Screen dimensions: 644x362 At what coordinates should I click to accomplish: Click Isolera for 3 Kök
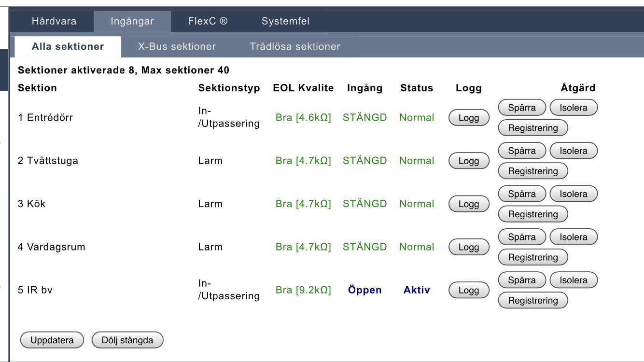pyautogui.click(x=573, y=194)
